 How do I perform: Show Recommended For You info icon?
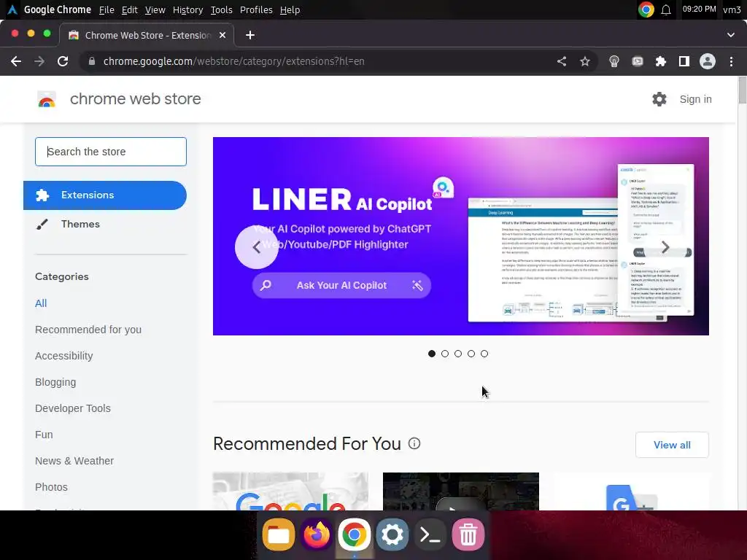(x=414, y=443)
